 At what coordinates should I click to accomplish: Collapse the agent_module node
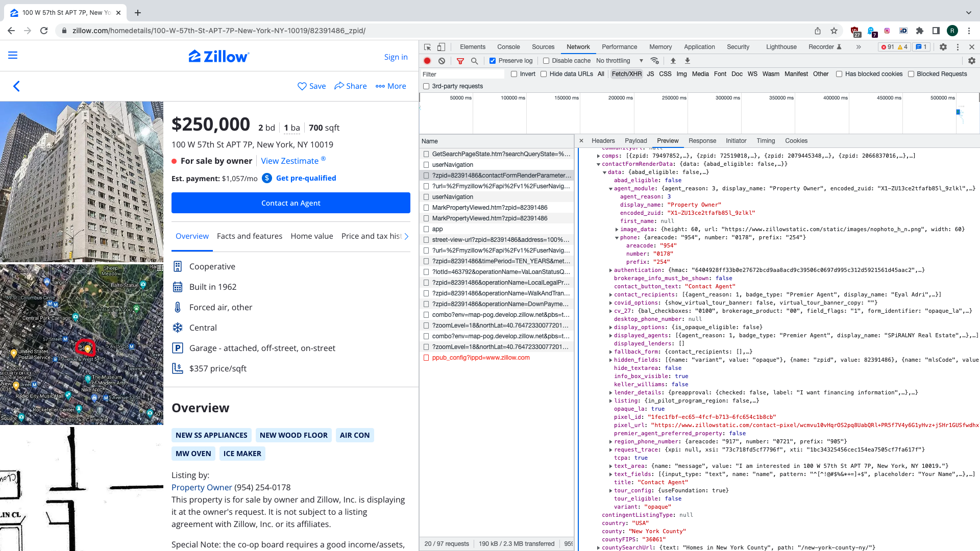[x=610, y=189]
